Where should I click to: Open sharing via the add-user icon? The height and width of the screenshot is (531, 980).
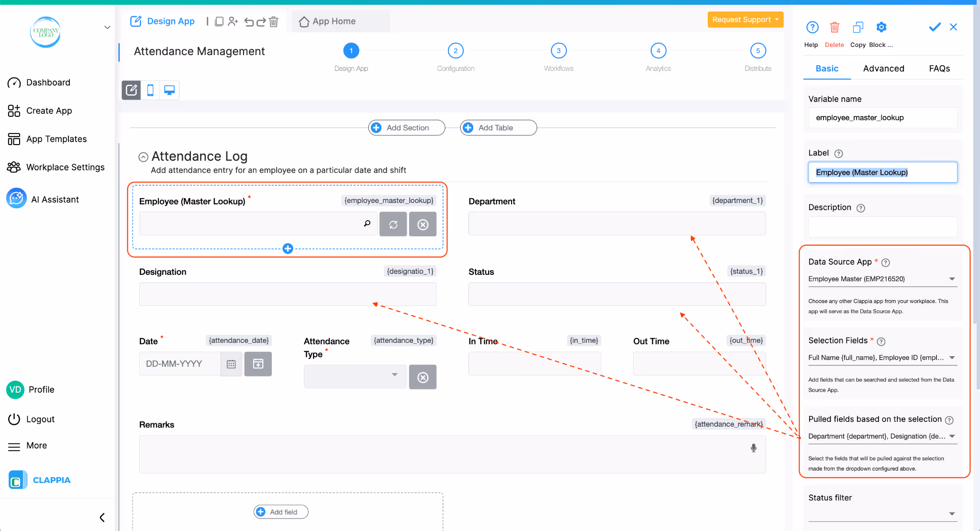tap(233, 21)
